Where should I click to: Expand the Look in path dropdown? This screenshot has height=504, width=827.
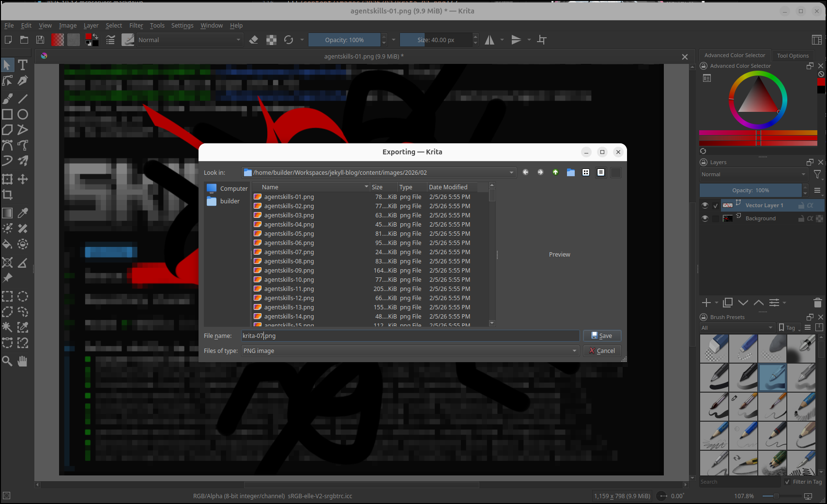(511, 172)
